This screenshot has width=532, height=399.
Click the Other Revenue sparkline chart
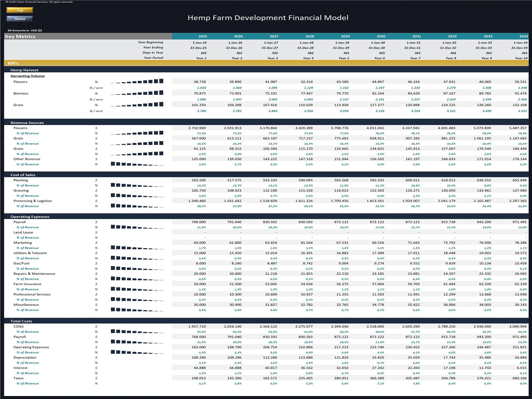tap(137, 164)
